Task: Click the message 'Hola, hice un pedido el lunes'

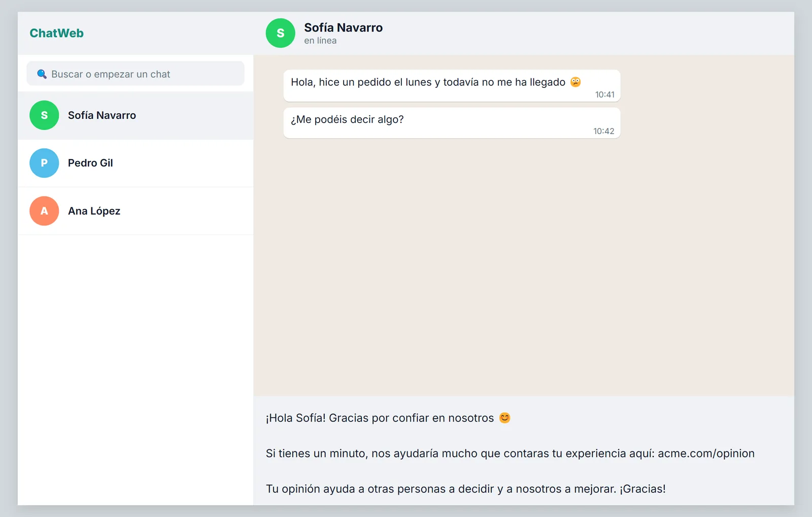Action: click(x=452, y=85)
